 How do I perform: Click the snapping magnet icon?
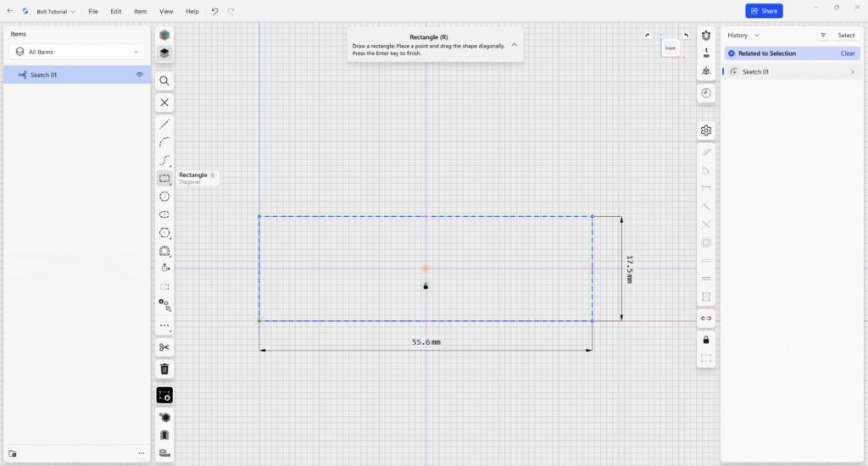706,35
